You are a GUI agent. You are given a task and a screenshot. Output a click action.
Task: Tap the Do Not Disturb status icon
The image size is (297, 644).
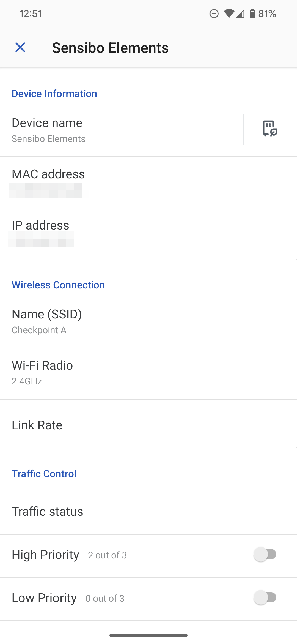214,13
